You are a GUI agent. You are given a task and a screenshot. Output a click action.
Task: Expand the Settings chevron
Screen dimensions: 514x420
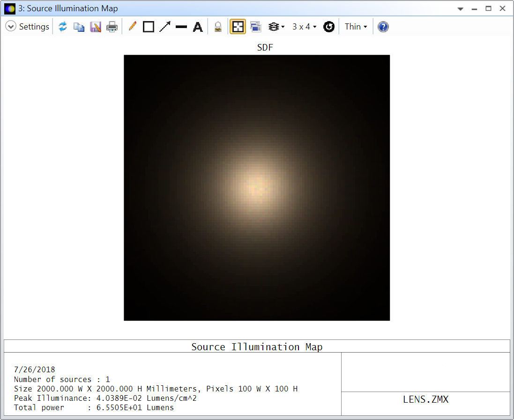10,27
